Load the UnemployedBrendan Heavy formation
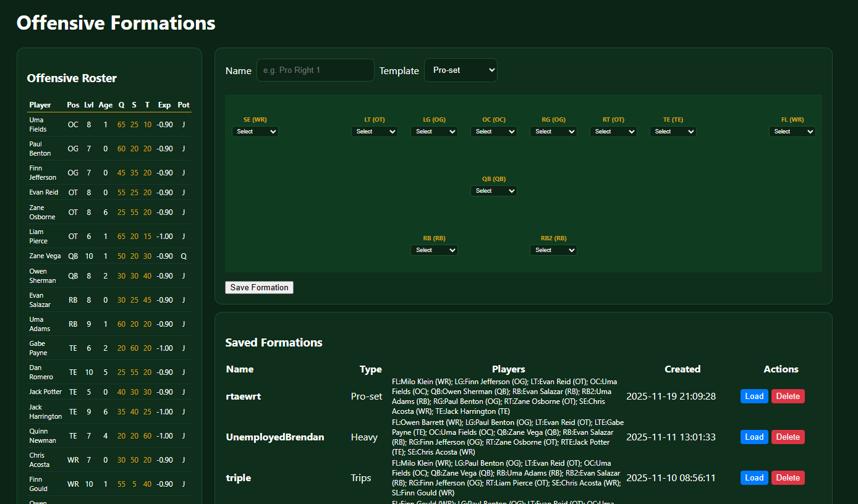Screen dimensions: 858x504 click(754, 437)
